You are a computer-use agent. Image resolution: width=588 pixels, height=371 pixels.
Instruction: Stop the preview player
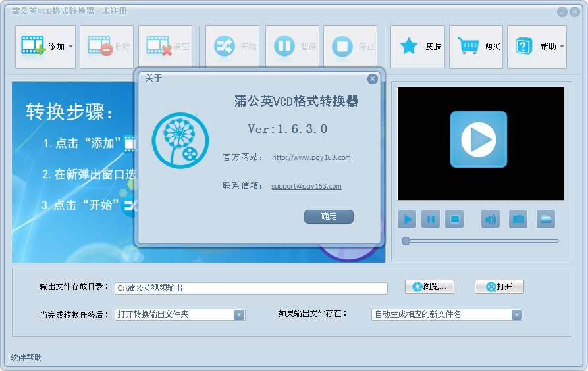pyautogui.click(x=454, y=219)
